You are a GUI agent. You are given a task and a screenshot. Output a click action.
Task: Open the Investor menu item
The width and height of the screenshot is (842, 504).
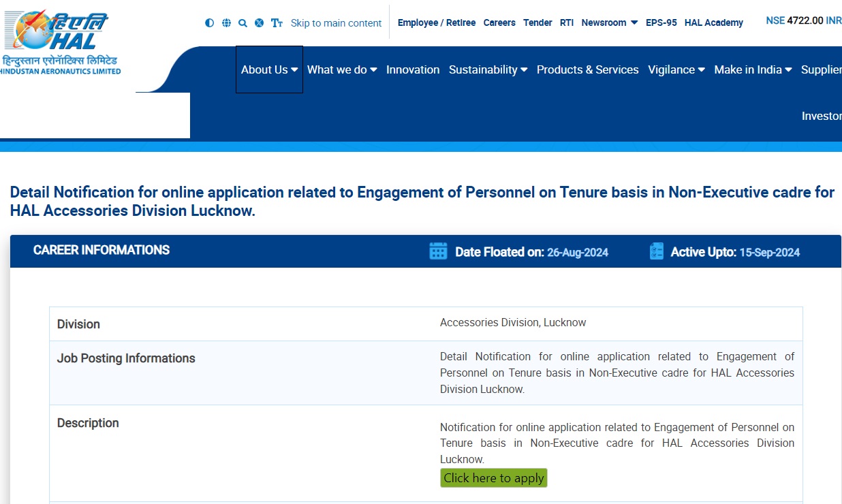pyautogui.click(x=822, y=116)
